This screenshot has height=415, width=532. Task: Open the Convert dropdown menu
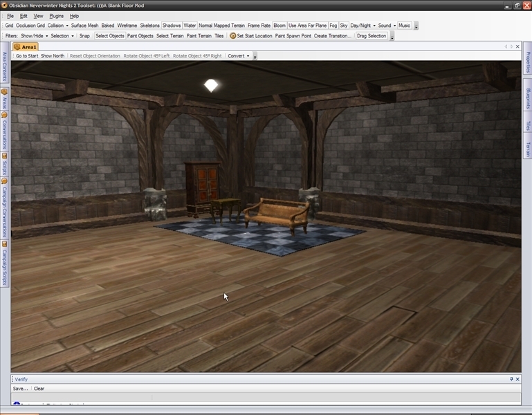pos(238,56)
